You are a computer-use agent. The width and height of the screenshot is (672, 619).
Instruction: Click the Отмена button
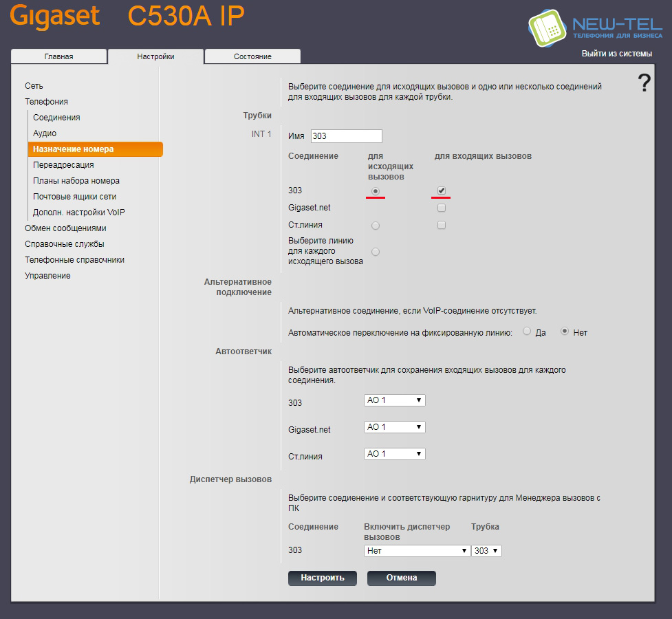point(401,578)
